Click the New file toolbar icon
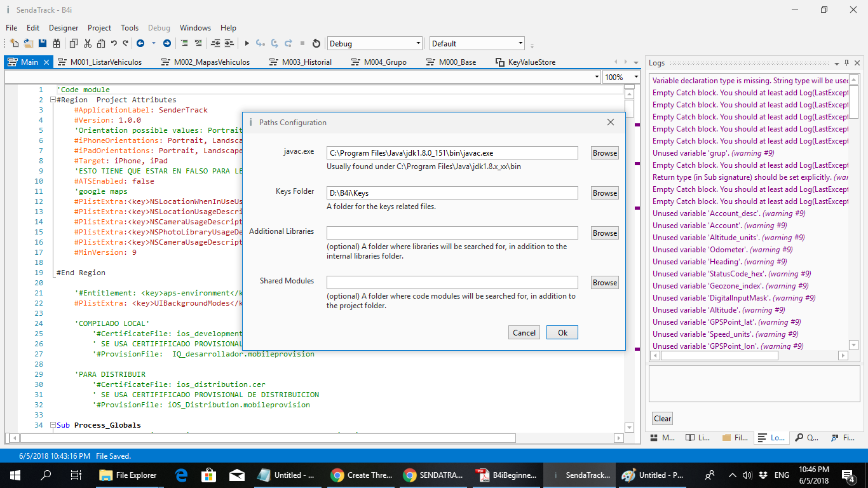This screenshot has width=868, height=488. click(x=14, y=43)
